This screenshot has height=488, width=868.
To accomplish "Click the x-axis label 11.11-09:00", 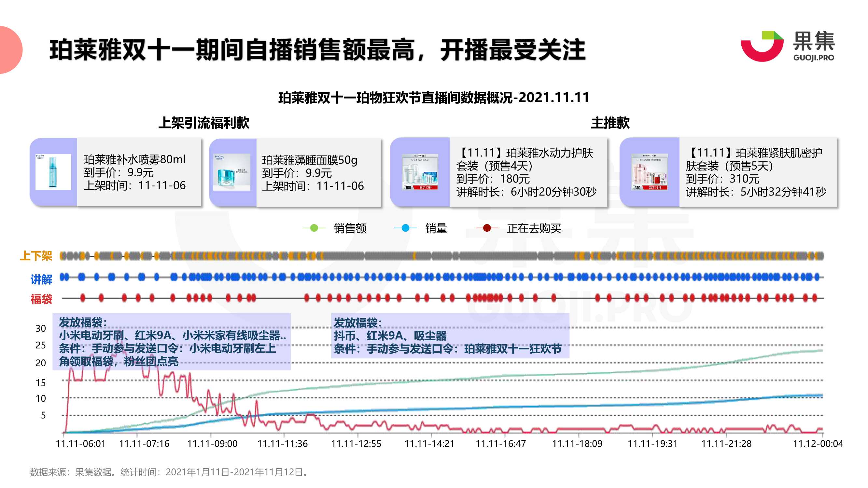I will coord(212,443).
